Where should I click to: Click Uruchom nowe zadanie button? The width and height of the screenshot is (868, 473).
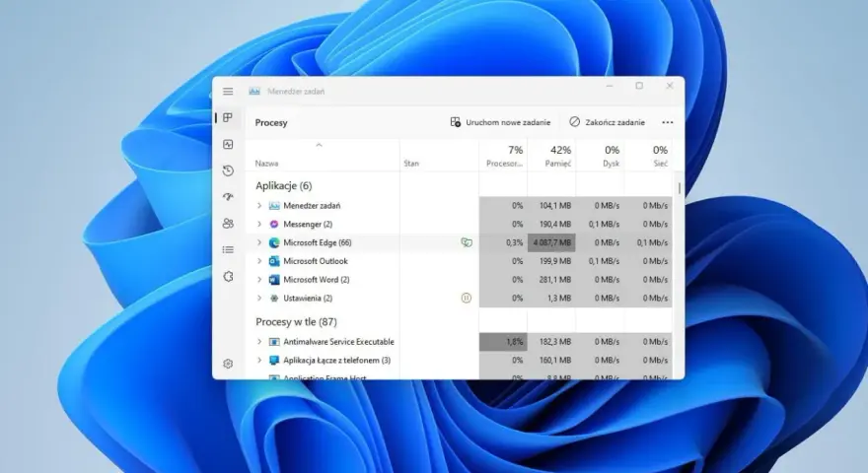500,122
